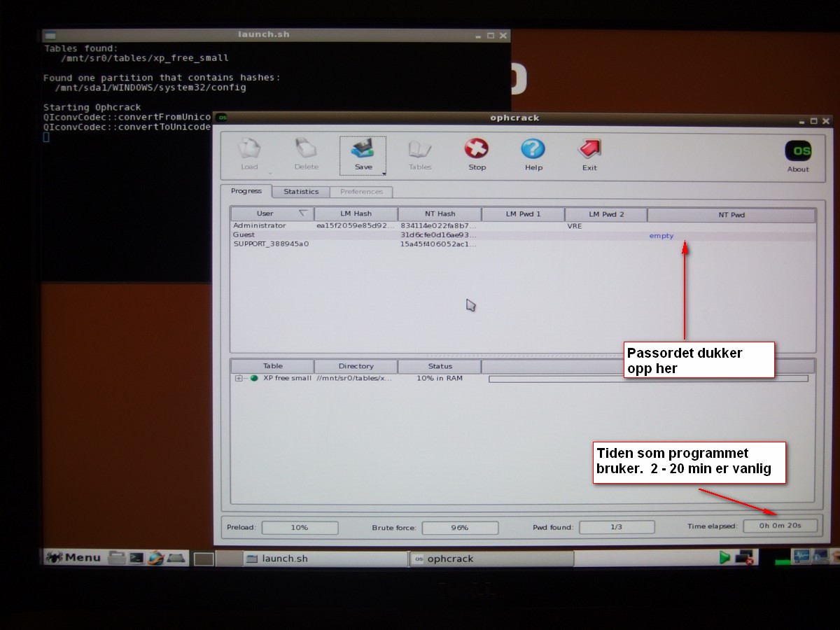This screenshot has width=840, height=630.
Task: Click the XP free small progress bar
Action: pos(648,379)
